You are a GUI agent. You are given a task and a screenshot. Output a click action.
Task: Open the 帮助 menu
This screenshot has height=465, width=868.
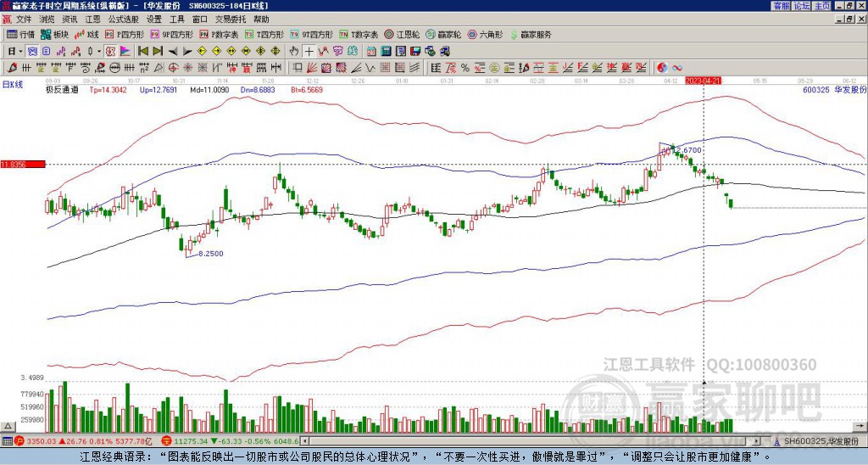pyautogui.click(x=261, y=20)
